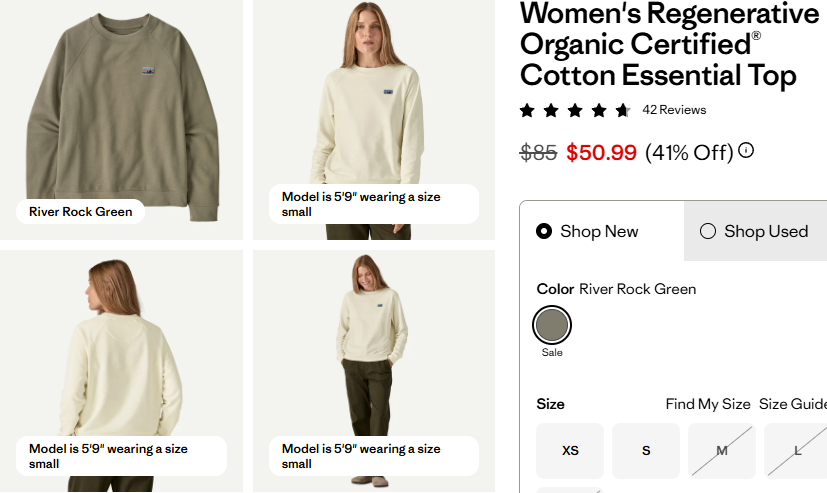This screenshot has height=493, width=827.
Task: Click the back-view photo's model size caption
Action: point(121,456)
